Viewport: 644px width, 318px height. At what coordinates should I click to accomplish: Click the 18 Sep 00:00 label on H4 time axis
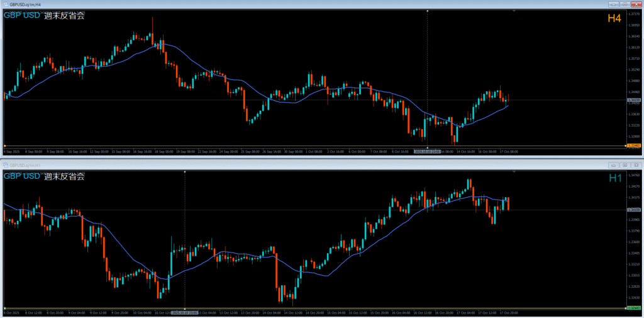click(164, 151)
